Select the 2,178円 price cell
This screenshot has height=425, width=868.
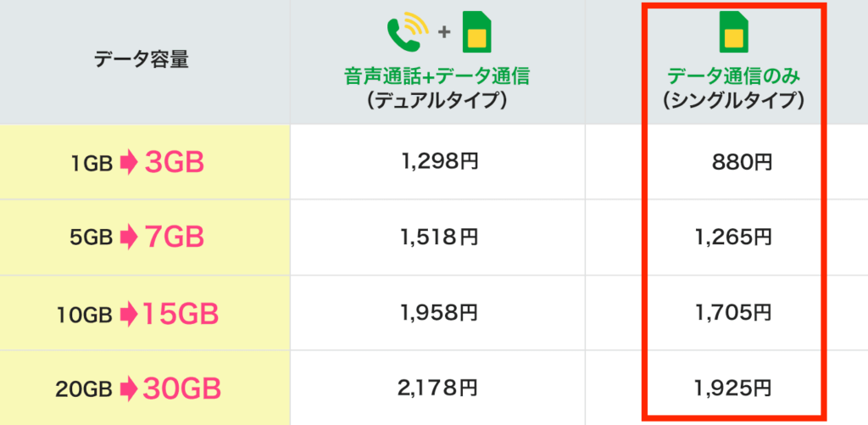[x=437, y=389]
